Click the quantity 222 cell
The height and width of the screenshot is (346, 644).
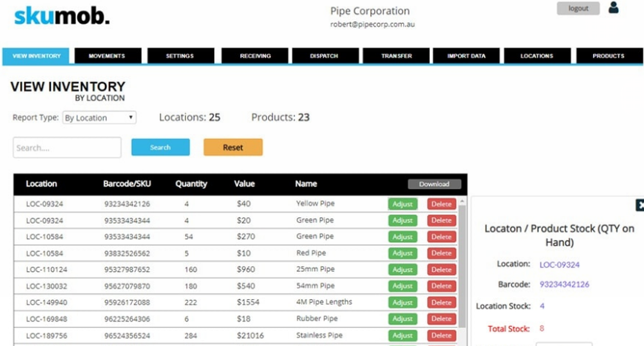(x=191, y=302)
